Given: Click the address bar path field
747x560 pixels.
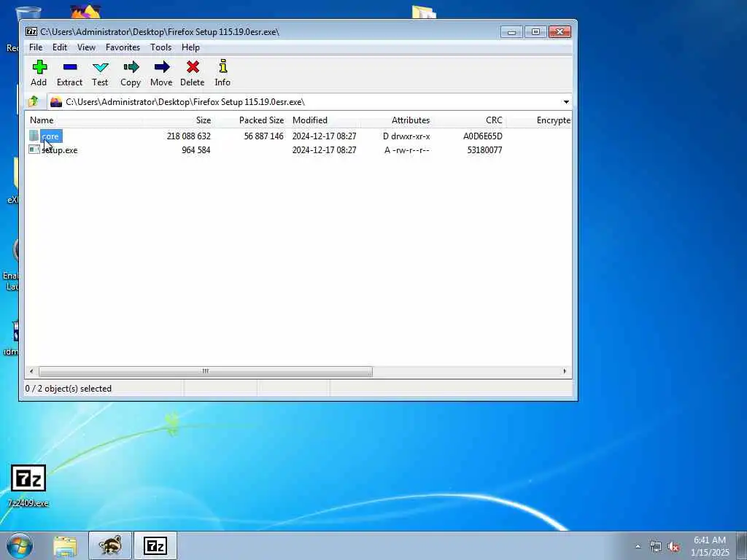Looking at the screenshot, I should [304, 102].
